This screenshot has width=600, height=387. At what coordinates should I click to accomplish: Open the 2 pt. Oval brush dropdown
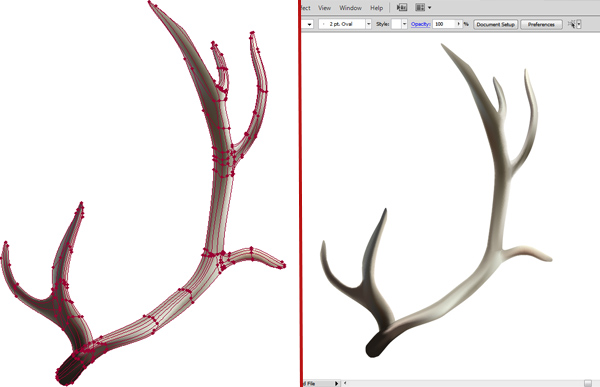pos(368,24)
